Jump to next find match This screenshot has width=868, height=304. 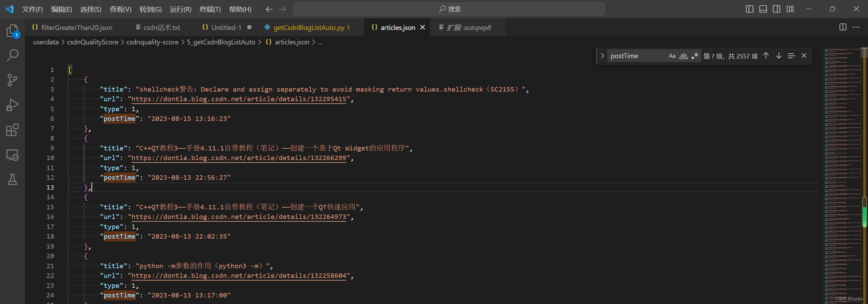778,56
